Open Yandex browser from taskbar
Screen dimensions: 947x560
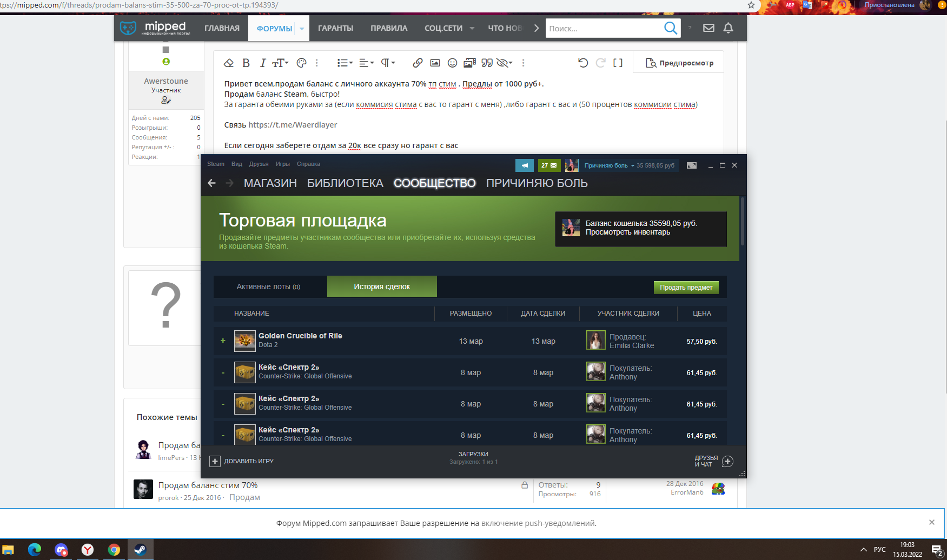point(88,550)
